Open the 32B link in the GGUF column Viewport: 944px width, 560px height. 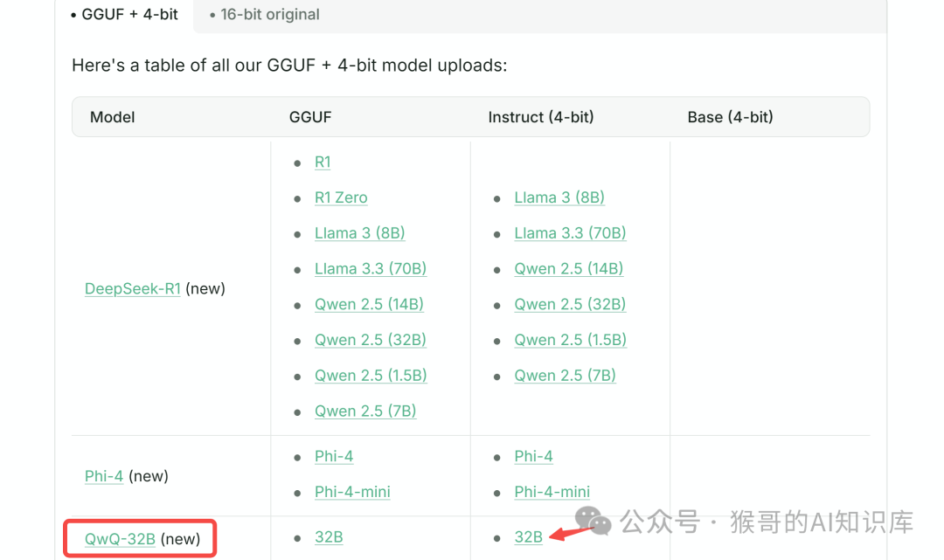click(329, 537)
